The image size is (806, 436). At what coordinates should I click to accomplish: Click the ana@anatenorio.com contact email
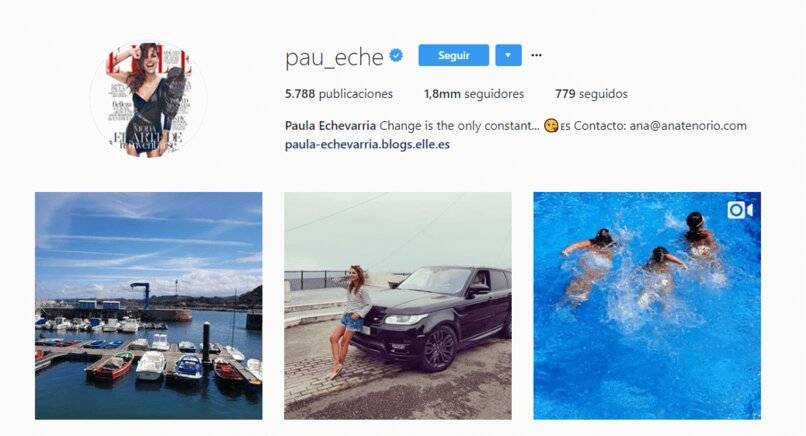click(688, 126)
